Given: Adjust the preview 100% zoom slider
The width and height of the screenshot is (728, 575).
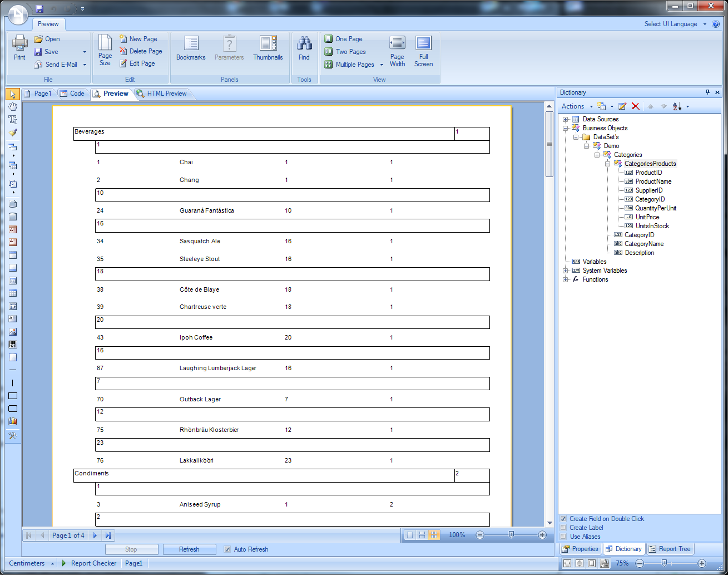Looking at the screenshot, I should [x=511, y=535].
